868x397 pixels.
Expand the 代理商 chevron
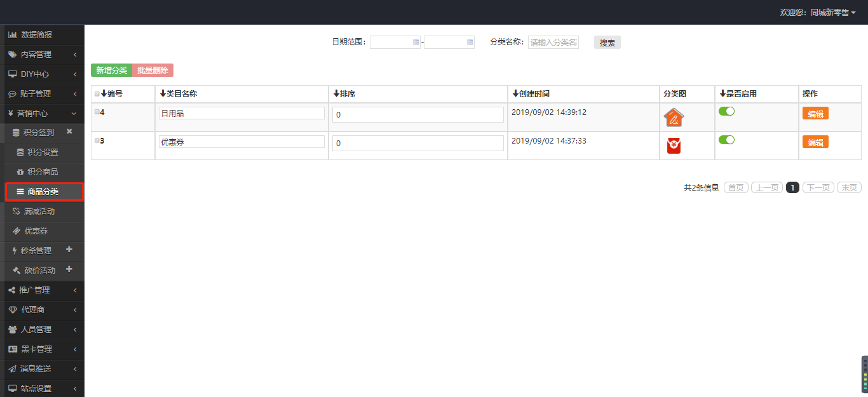pyautogui.click(x=75, y=310)
